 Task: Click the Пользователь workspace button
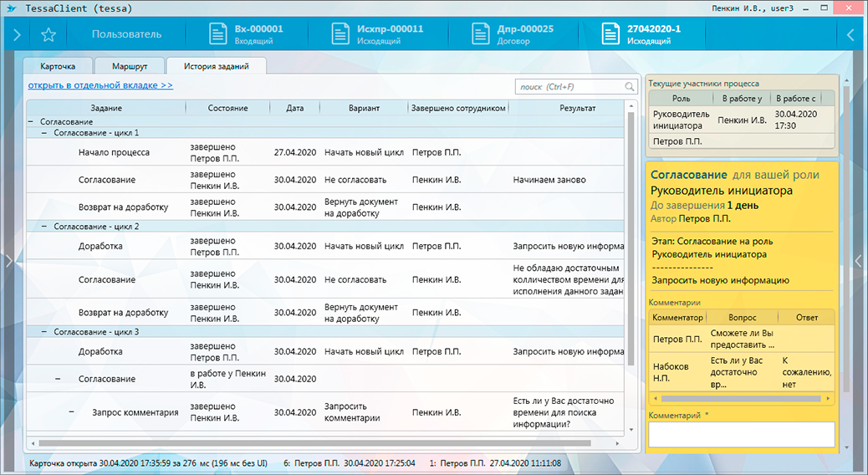point(126,35)
